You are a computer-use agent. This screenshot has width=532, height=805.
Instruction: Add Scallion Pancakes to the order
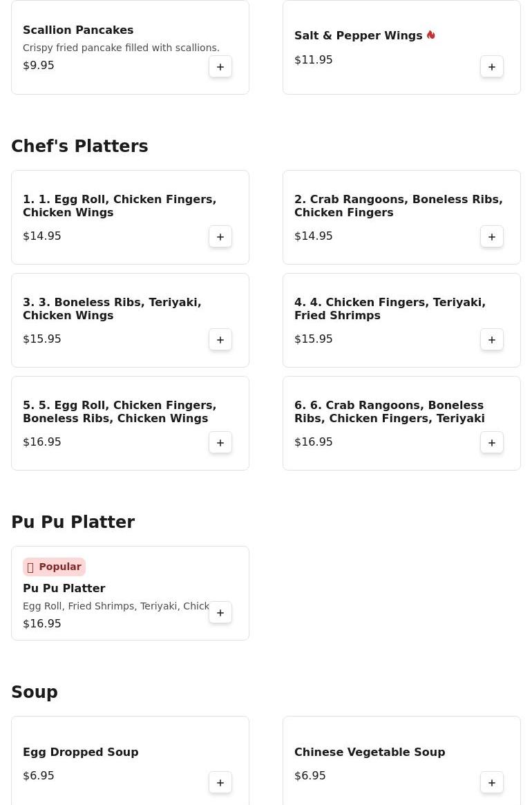[x=220, y=67]
